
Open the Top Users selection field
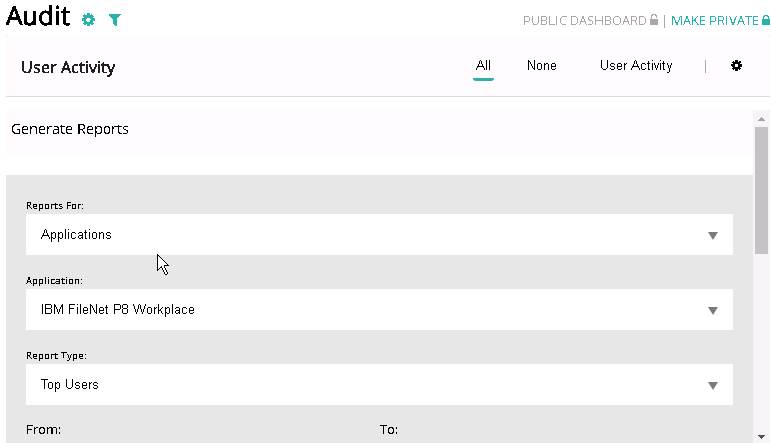coord(379,384)
